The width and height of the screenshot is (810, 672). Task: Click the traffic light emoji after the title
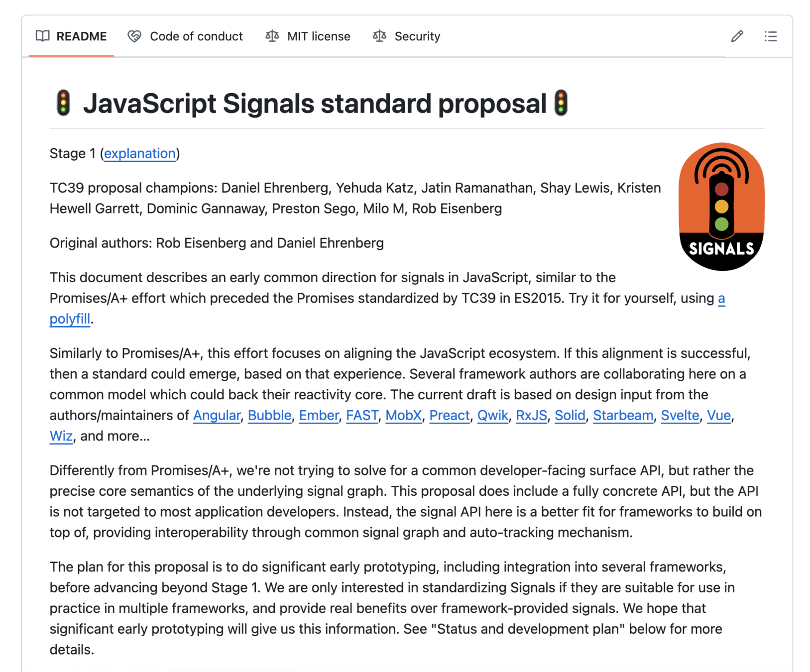[561, 103]
